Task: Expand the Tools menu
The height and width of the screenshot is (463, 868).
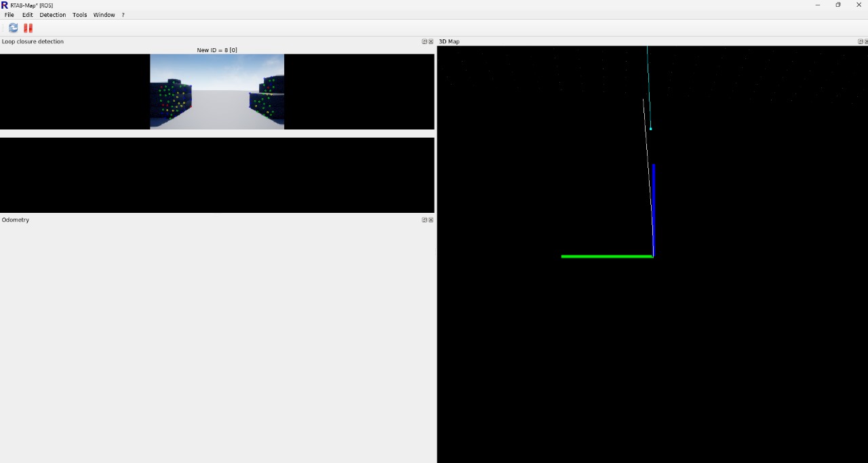Action: 80,15
